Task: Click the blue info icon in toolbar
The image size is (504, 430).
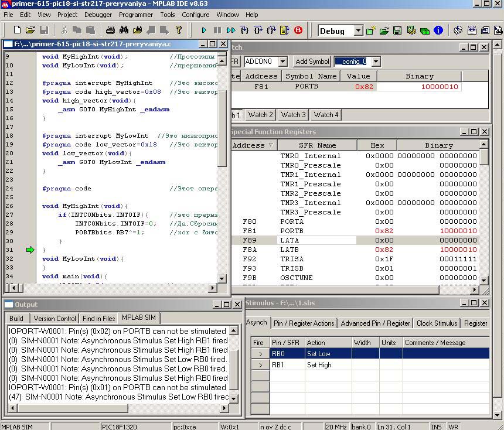Action: point(438,30)
